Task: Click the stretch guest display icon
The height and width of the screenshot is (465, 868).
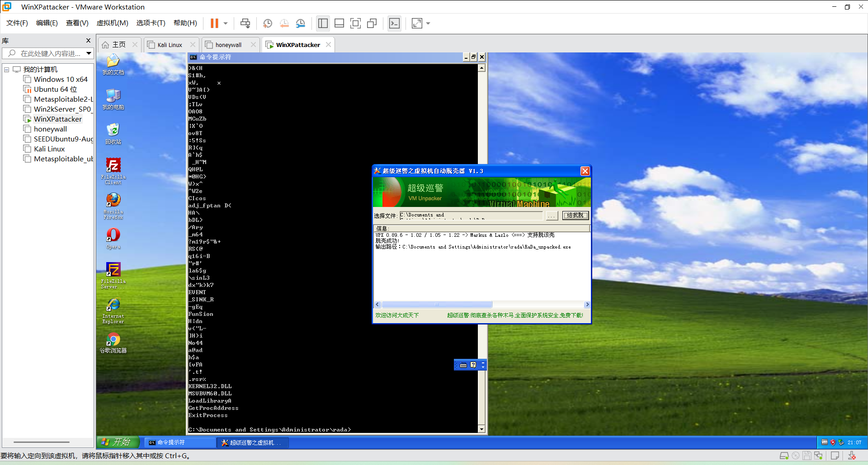Action: (x=417, y=23)
